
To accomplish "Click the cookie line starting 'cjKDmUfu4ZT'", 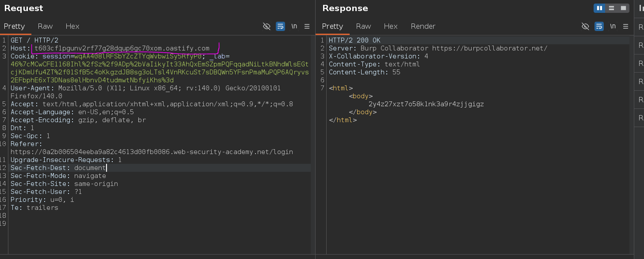I will [160, 72].
